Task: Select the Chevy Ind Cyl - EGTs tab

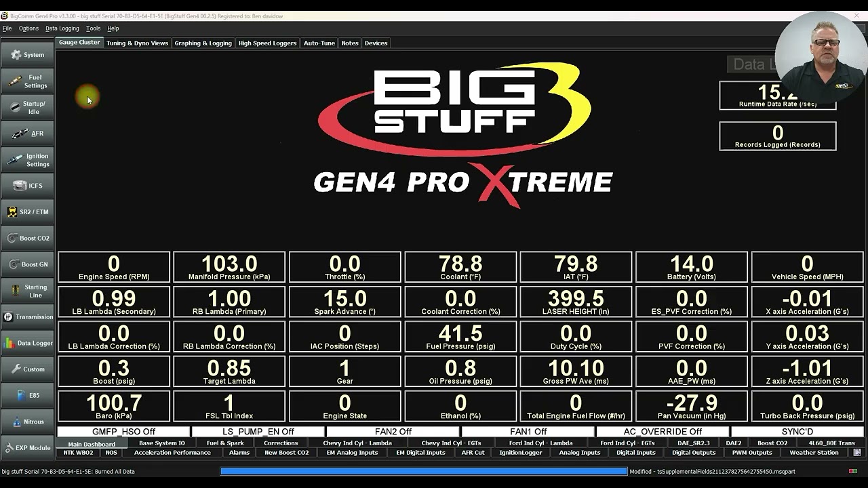Action: tap(452, 443)
